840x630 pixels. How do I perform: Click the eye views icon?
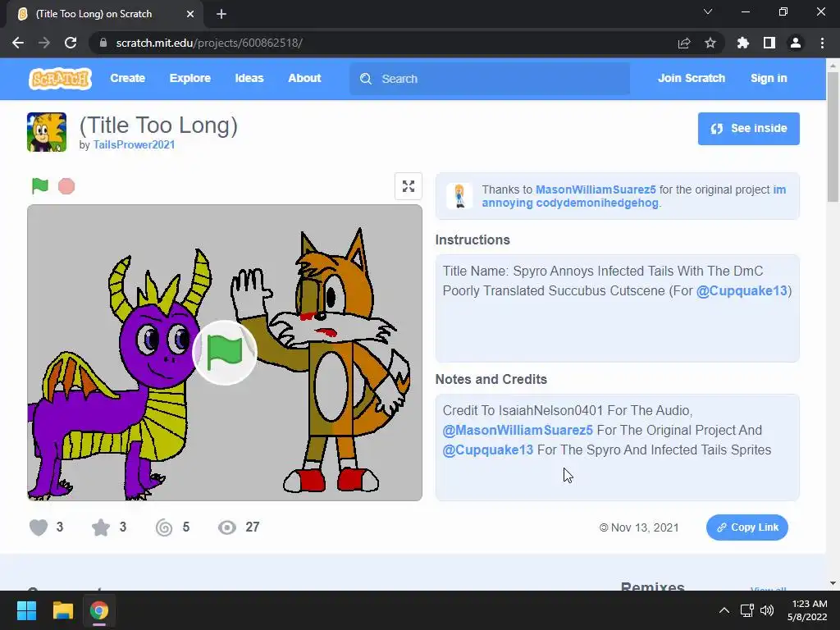pos(227,527)
